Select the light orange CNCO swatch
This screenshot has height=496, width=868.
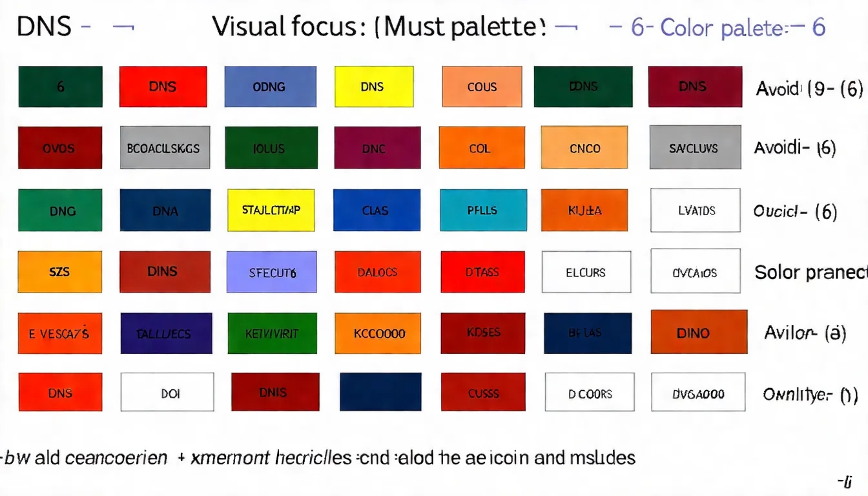584,148
